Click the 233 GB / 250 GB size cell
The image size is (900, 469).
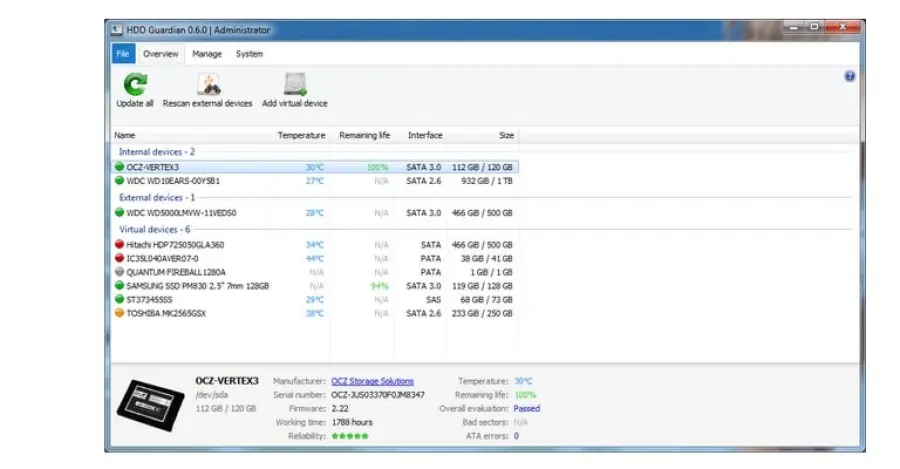[x=482, y=313]
